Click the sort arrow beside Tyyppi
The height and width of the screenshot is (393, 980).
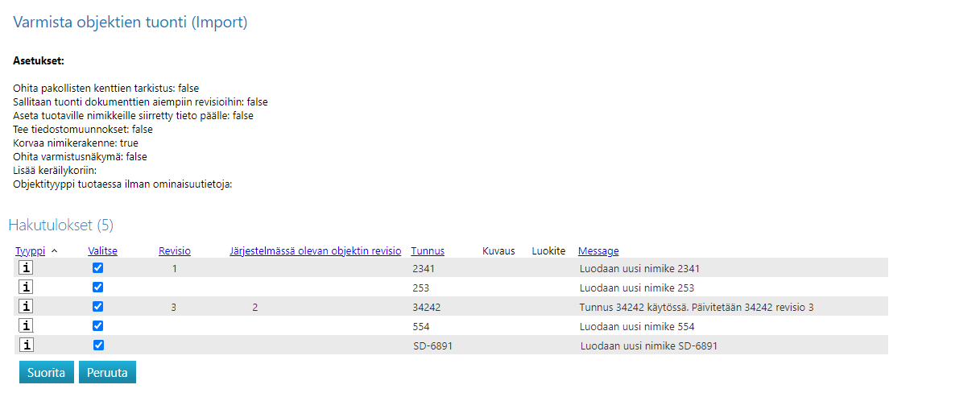coord(55,251)
